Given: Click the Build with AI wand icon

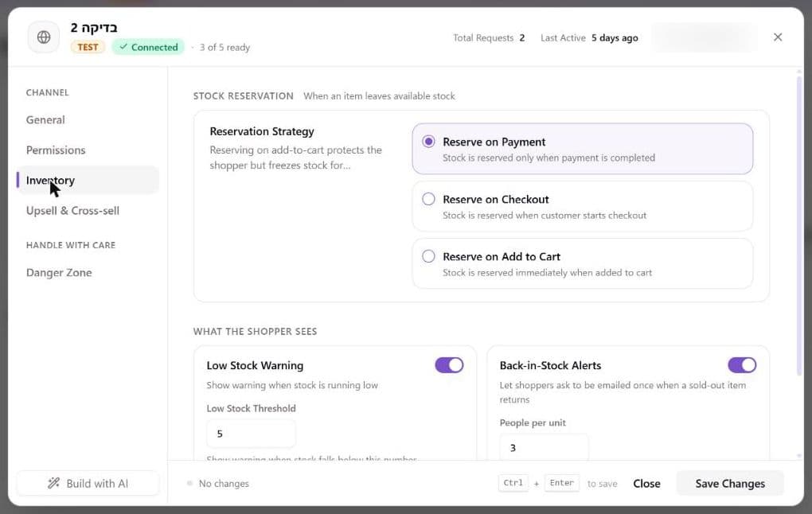Looking at the screenshot, I should [x=53, y=483].
